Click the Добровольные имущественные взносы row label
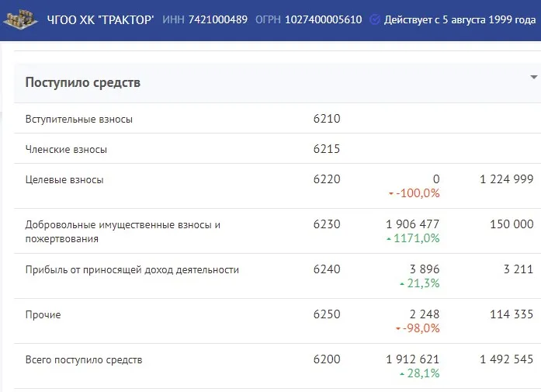This screenshot has width=541, height=392. pos(123,231)
